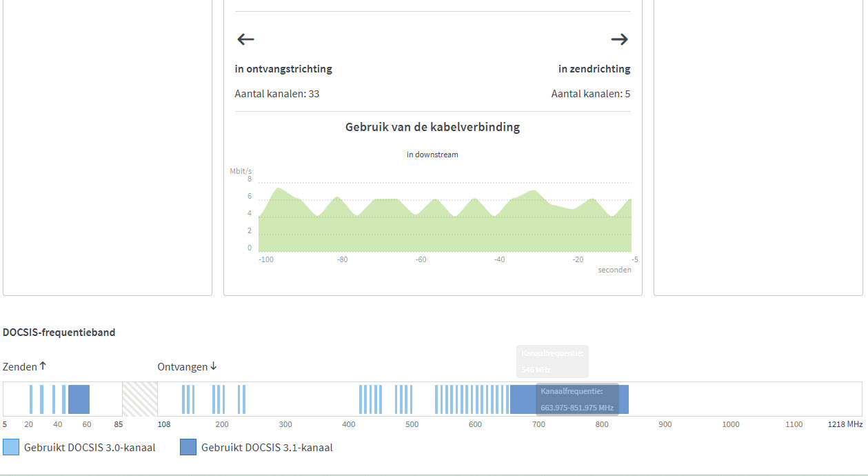Click the down arrow next to Ontvangen

coord(213,366)
